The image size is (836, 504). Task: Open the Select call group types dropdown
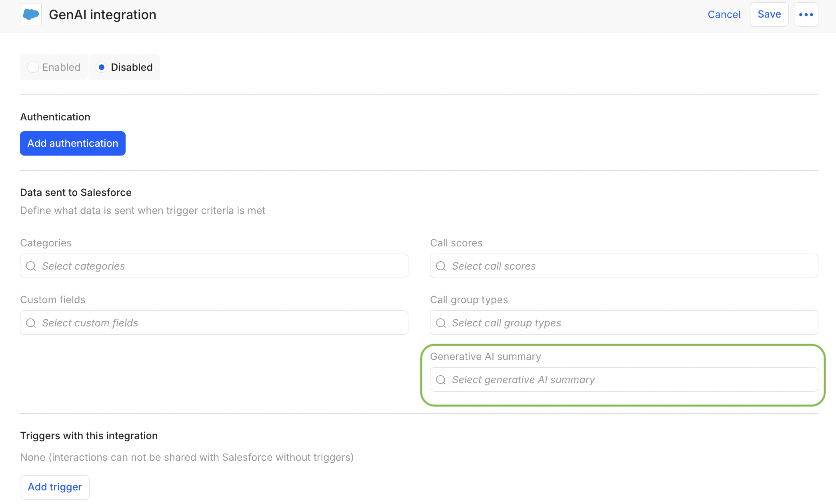coord(624,323)
